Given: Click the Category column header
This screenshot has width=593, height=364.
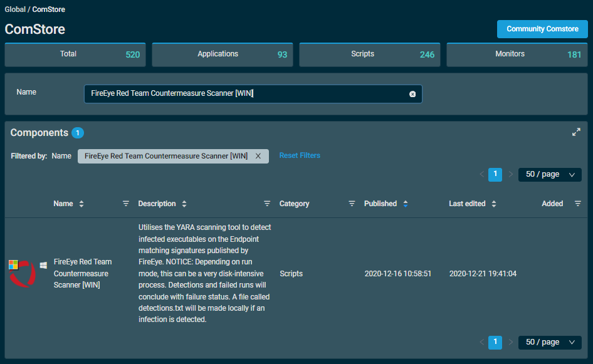Looking at the screenshot, I should [x=294, y=204].
